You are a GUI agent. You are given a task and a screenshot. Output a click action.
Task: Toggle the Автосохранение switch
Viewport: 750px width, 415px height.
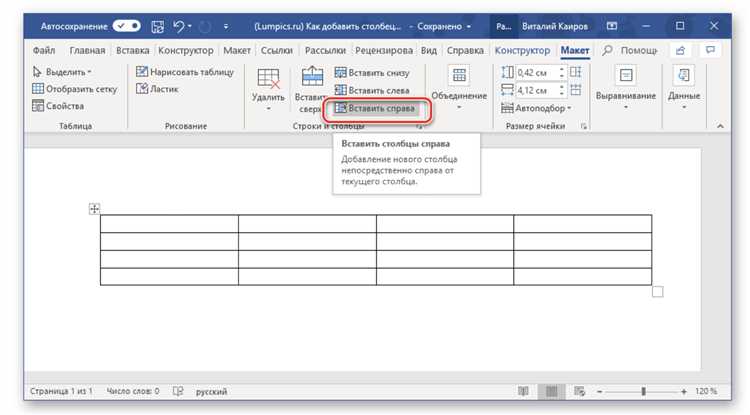tap(127, 23)
